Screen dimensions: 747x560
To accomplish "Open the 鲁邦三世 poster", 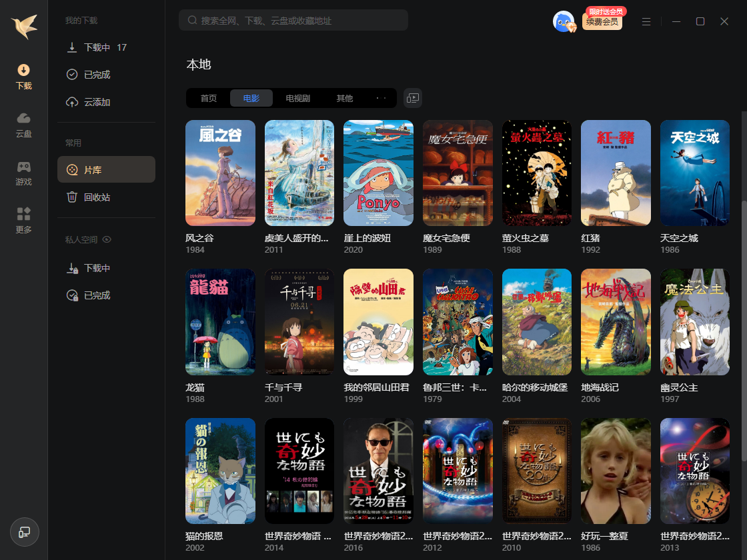I will (458, 322).
